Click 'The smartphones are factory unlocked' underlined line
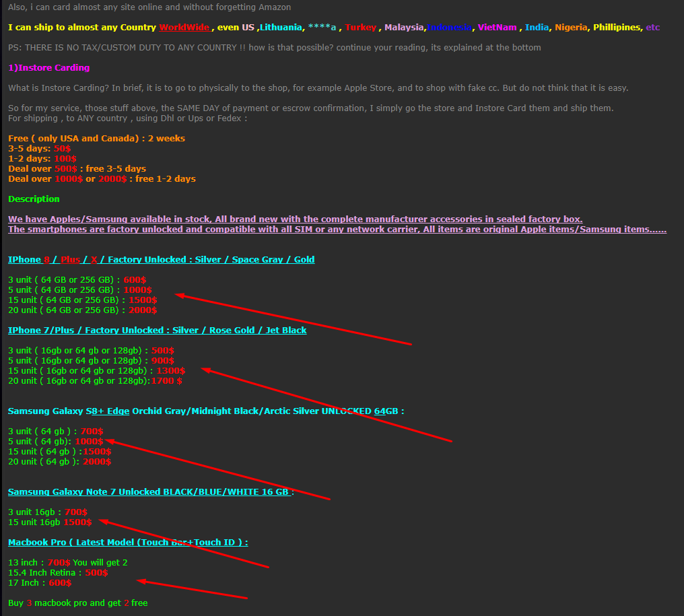The width and height of the screenshot is (684, 616). tap(337, 229)
